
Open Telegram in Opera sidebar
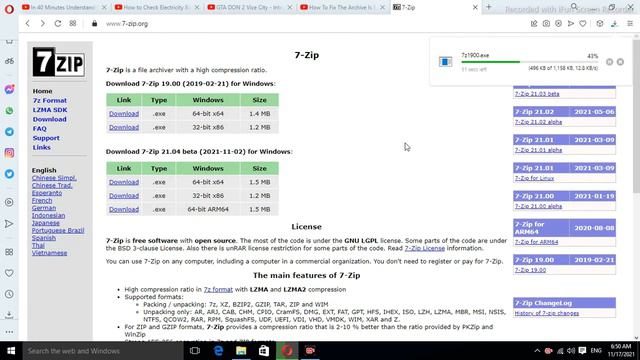click(9, 132)
